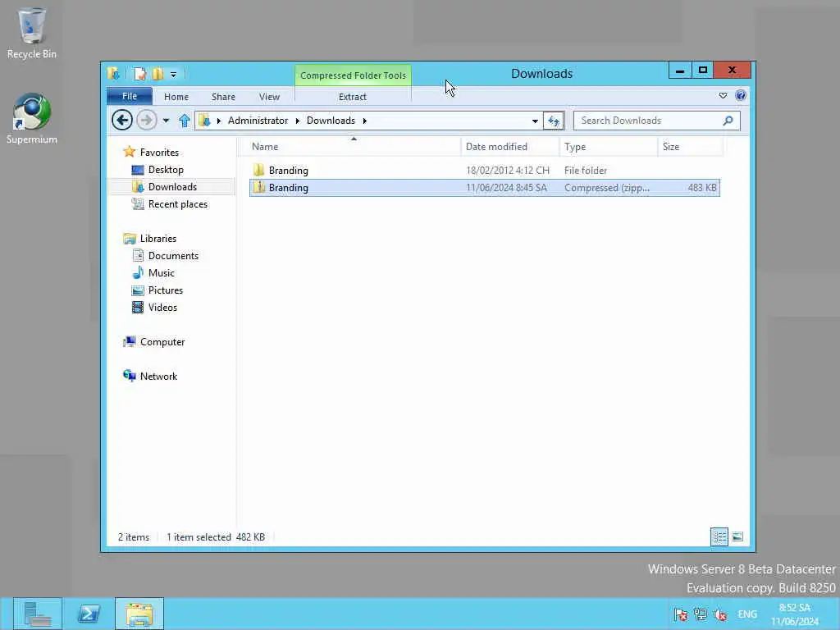Select the Branding file folder row
This screenshot has height=630, width=840.
pyautogui.click(x=484, y=171)
